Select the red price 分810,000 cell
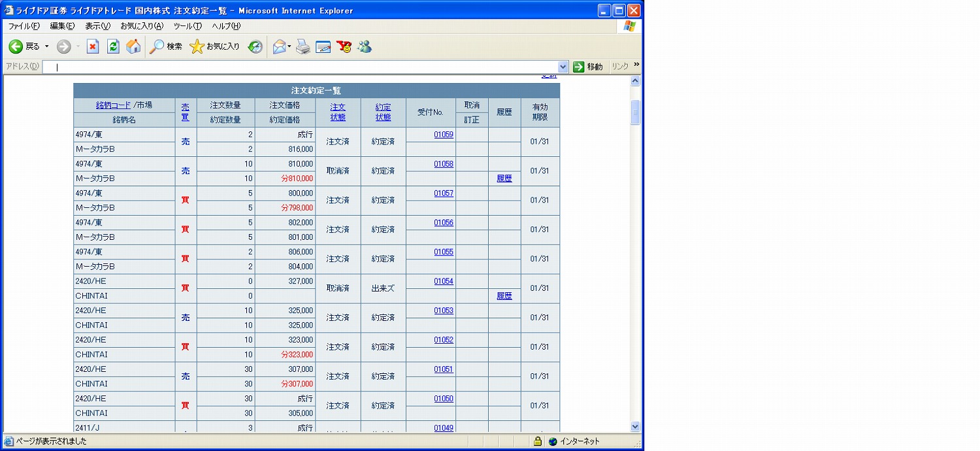The width and height of the screenshot is (980, 451). click(x=285, y=178)
